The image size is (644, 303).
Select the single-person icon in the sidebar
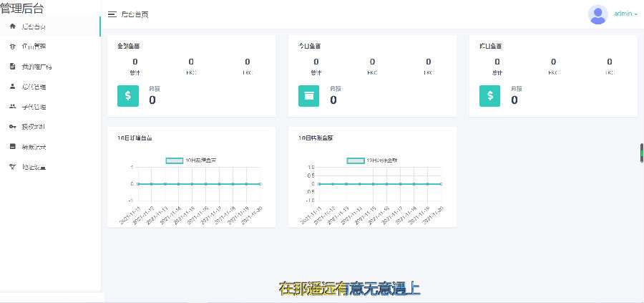[12, 87]
